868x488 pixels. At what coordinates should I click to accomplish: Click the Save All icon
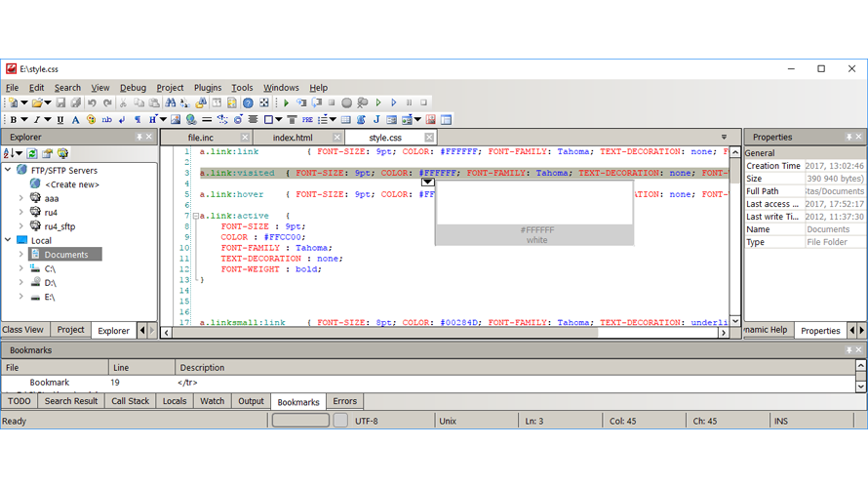pos(76,103)
